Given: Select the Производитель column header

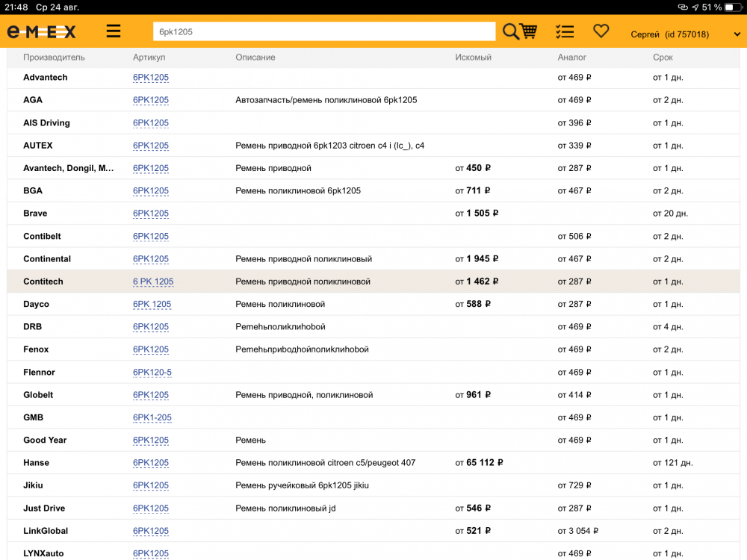Looking at the screenshot, I should pos(54,57).
